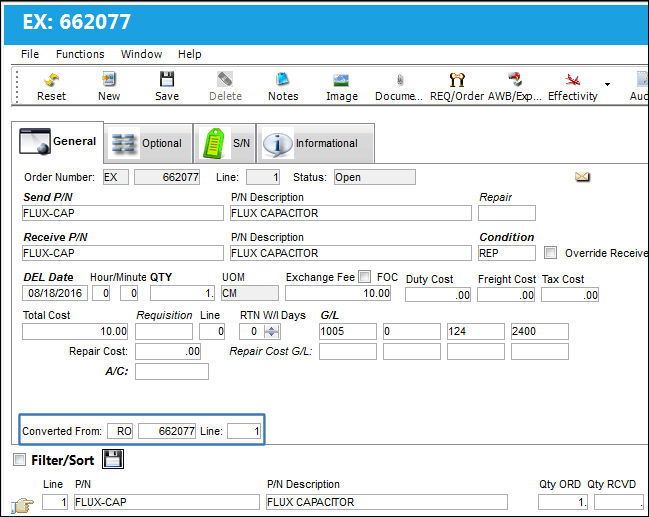The height and width of the screenshot is (517, 649).
Task: Open the Functions menu
Action: point(80,54)
